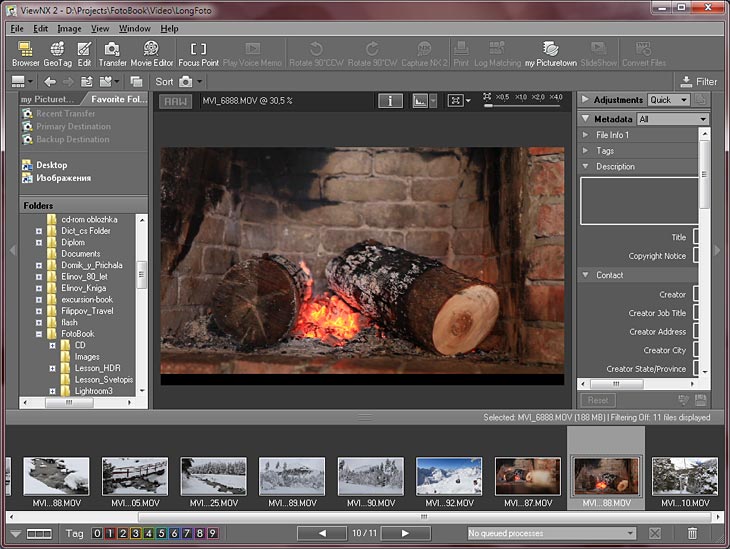The width and height of the screenshot is (730, 549).
Task: Show the histogram display
Action: 420,101
